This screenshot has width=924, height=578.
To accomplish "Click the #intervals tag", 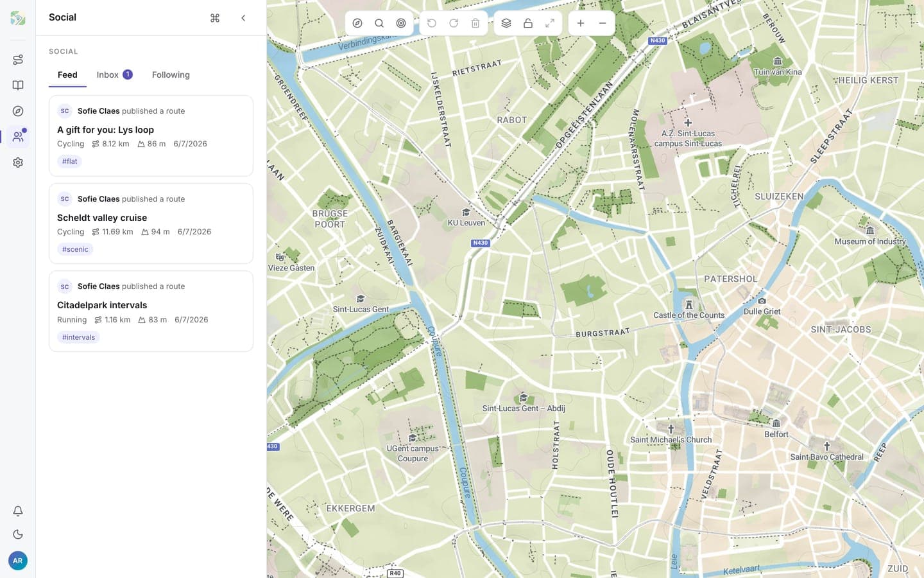I will pos(78,337).
